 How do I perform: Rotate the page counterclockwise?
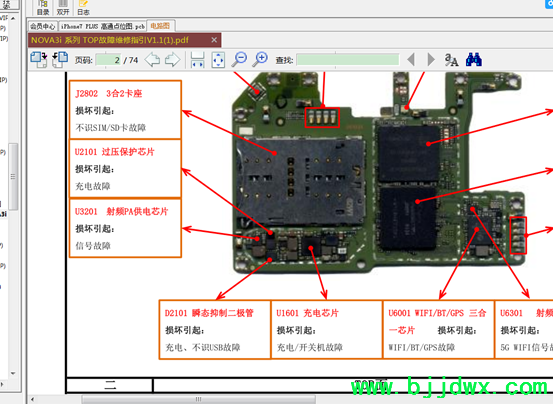[x=60, y=60]
